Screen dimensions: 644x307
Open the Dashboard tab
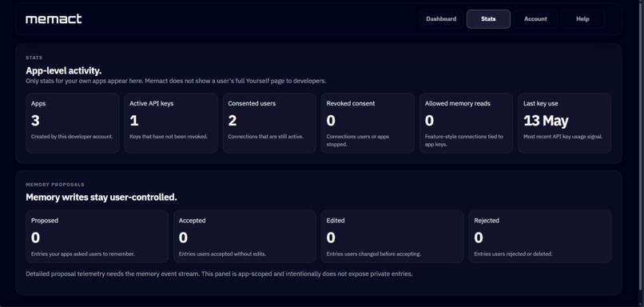click(x=441, y=19)
